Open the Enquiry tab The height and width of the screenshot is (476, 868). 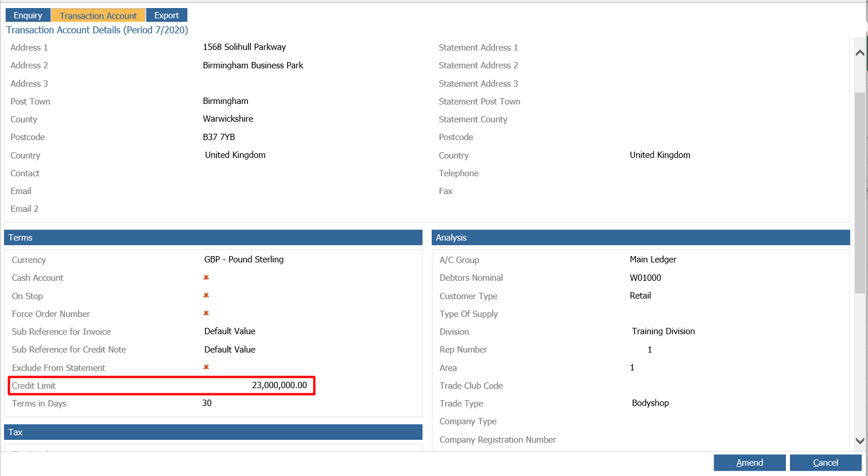[x=28, y=16]
